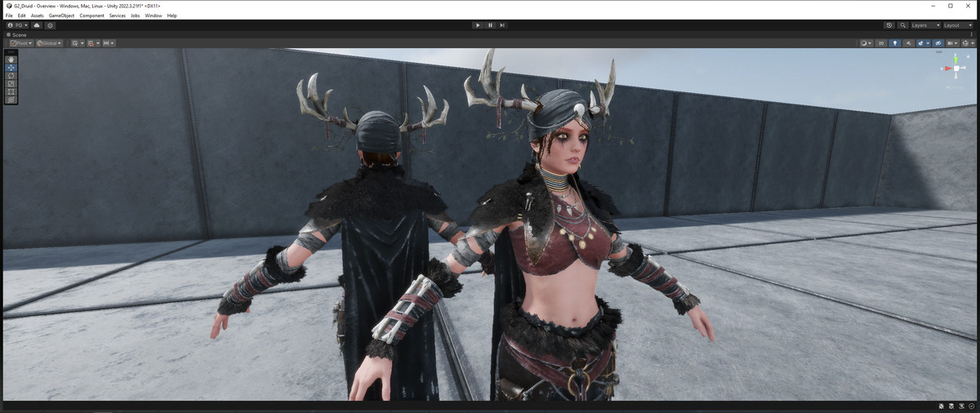Click auto-generate lighting icon in status bar
Image resolution: width=980 pixels, height=413 pixels.
pos(961,406)
